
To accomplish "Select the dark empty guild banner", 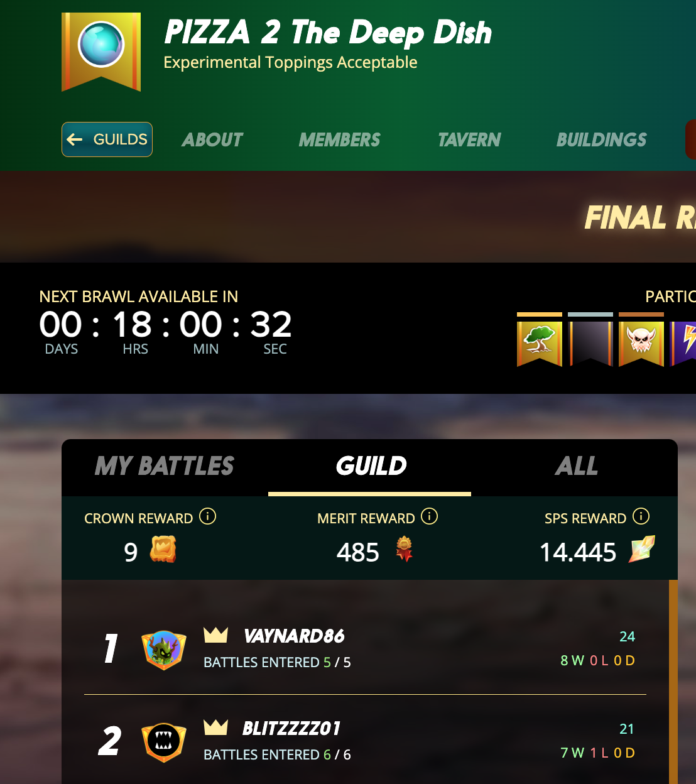I will tap(590, 343).
